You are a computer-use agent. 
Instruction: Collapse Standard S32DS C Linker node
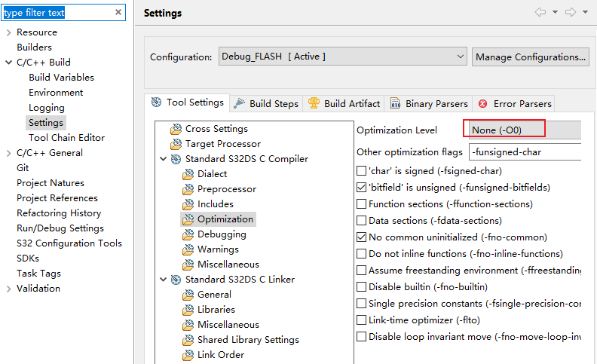164,280
